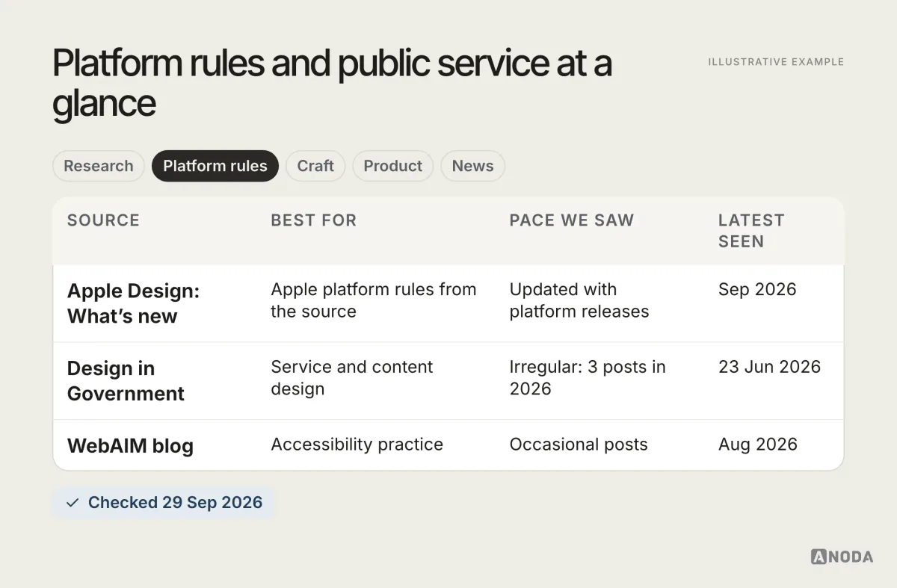Image resolution: width=897 pixels, height=588 pixels.
Task: Click 'Service and content design' cell
Action: (351, 378)
